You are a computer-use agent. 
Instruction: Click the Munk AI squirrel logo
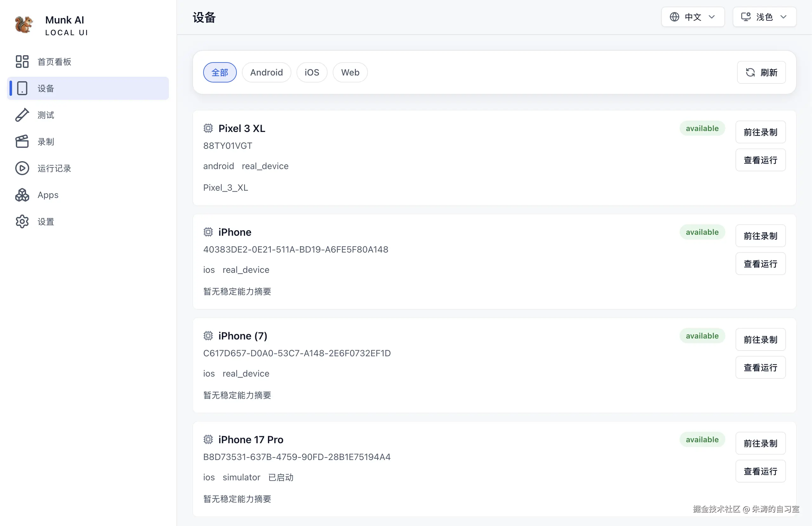pyautogui.click(x=24, y=24)
